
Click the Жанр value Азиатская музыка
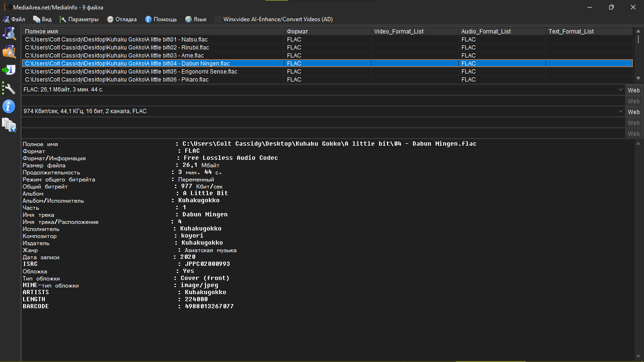point(211,250)
